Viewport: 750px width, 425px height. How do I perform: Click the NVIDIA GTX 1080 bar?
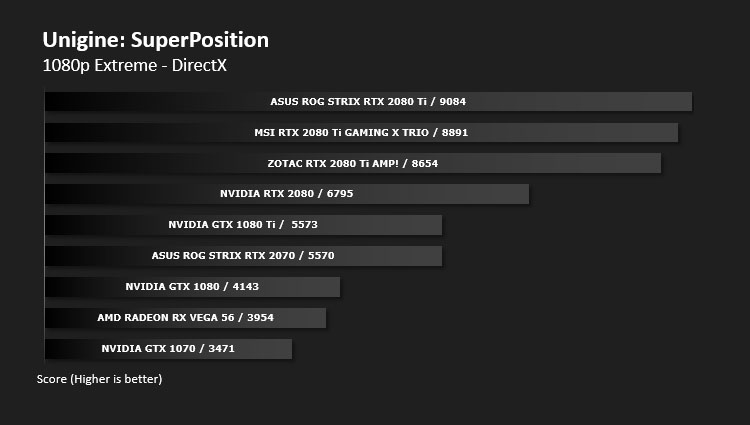coord(192,287)
